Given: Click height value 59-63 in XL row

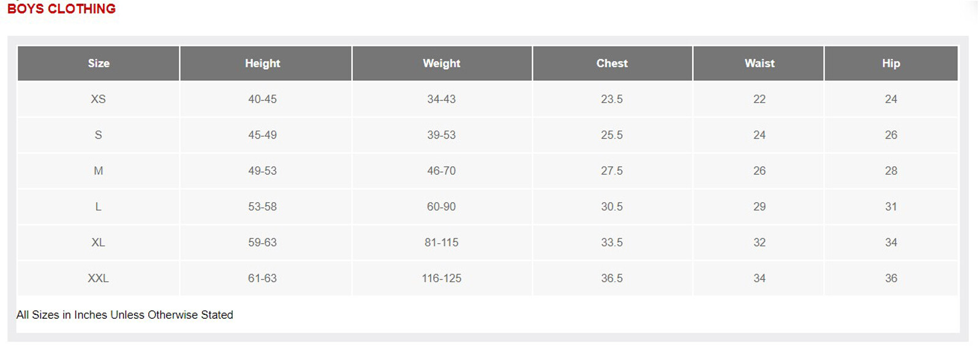Looking at the screenshot, I should [x=262, y=243].
